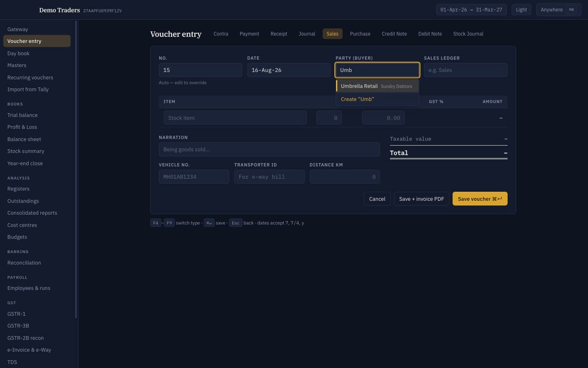Focus the Party (Buyer) field
588x368 pixels.
click(377, 70)
